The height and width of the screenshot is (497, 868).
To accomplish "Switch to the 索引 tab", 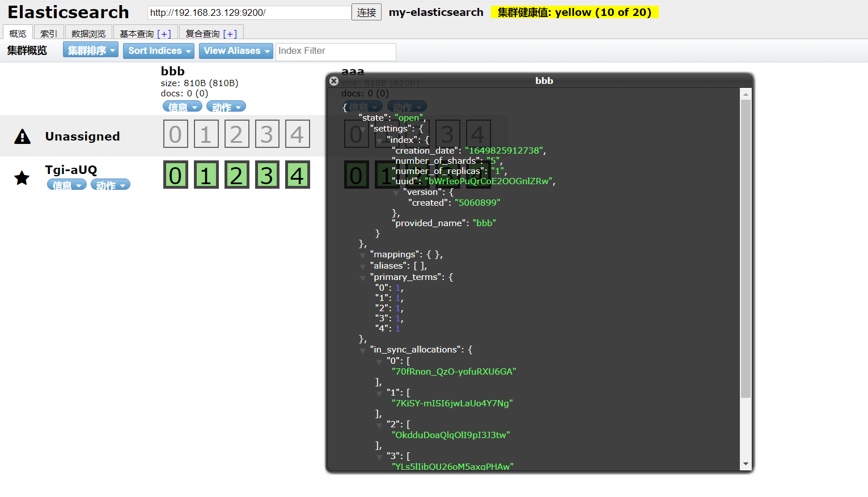I will coord(48,33).
